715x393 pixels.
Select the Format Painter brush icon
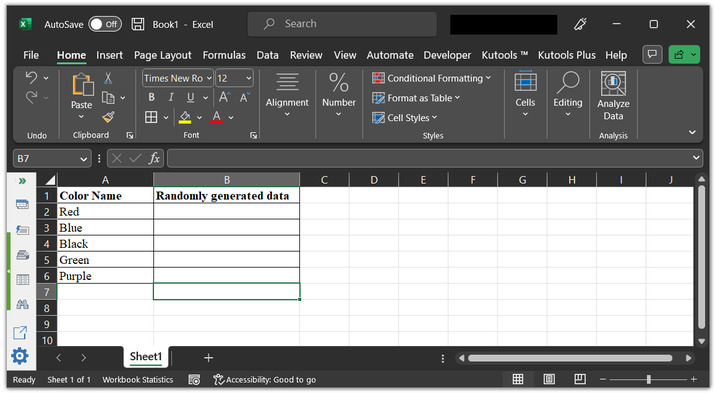(x=109, y=117)
